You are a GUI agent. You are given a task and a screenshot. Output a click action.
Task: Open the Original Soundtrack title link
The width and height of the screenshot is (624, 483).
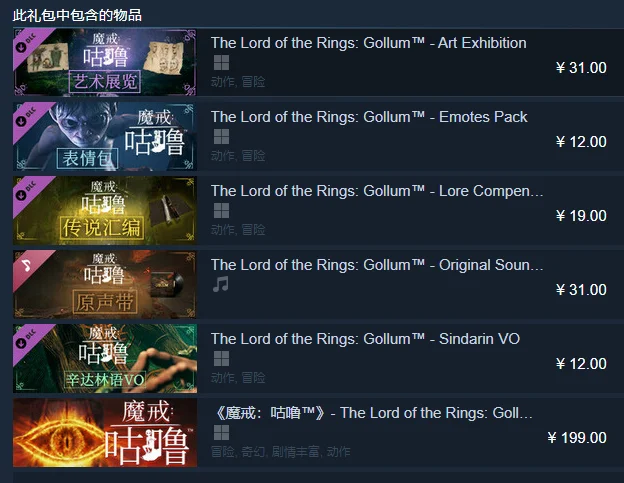tap(377, 265)
